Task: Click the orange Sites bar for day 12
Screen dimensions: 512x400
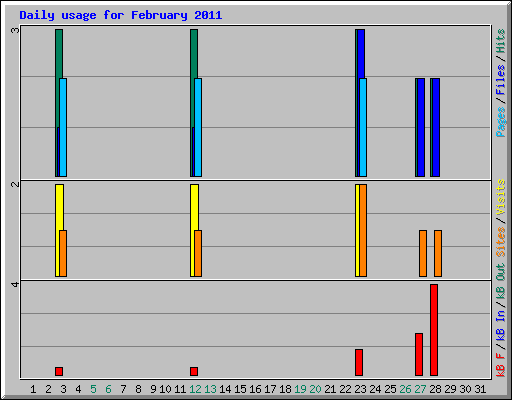Action: tap(198, 253)
